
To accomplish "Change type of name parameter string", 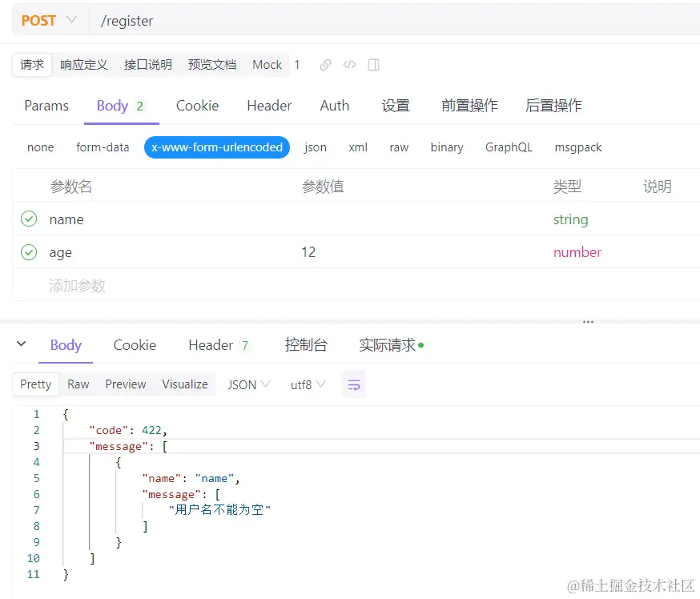I will tap(570, 219).
